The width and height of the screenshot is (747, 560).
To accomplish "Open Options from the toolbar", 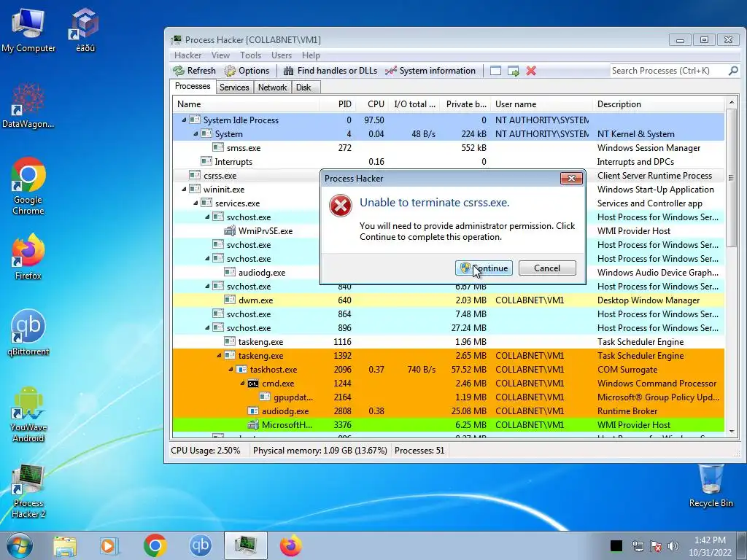I will tap(247, 71).
